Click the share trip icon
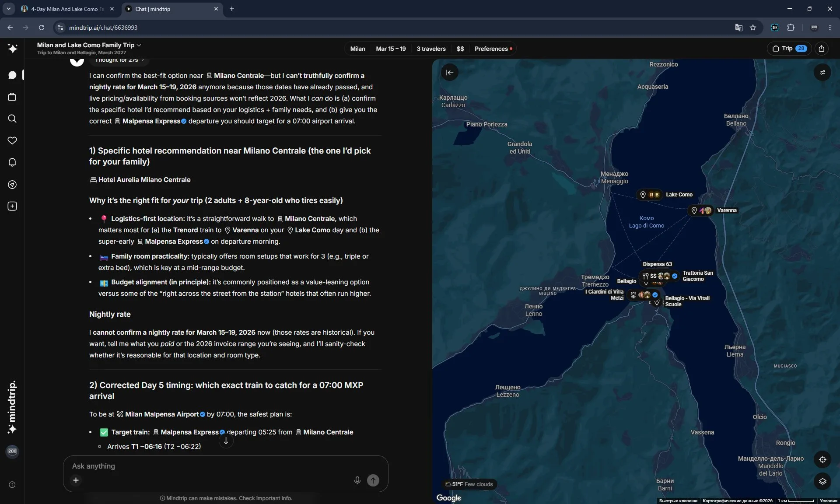Viewport: 840px width, 504px height. pyautogui.click(x=821, y=49)
